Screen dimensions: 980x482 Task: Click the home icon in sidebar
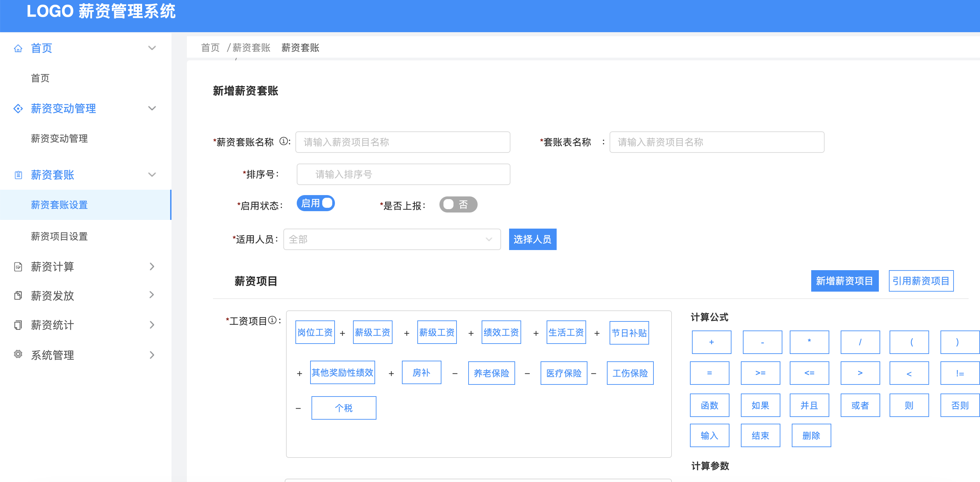point(18,48)
